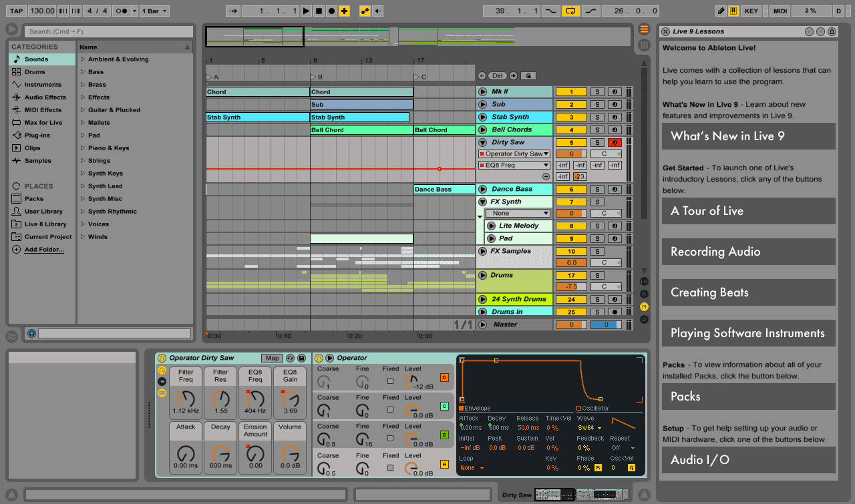Screen dimensions: 855x504
Task: Click the next locator arrow button
Action: (x=513, y=76)
